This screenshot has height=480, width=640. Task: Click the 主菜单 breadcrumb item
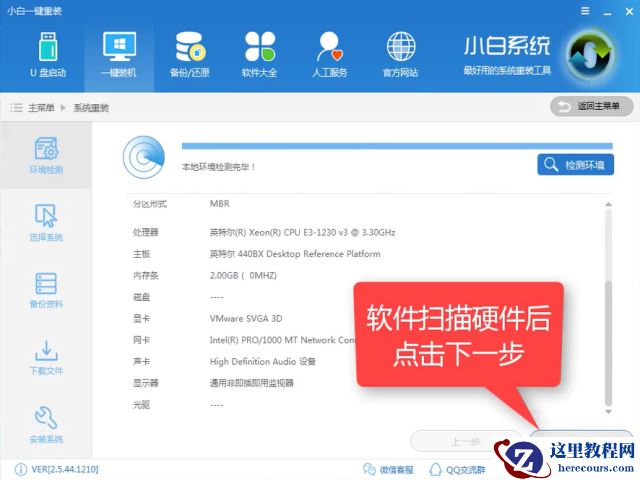(41, 108)
